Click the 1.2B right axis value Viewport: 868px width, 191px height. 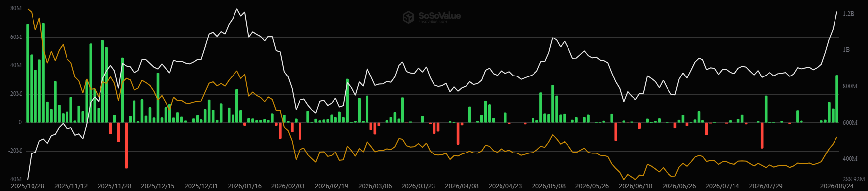(848, 14)
